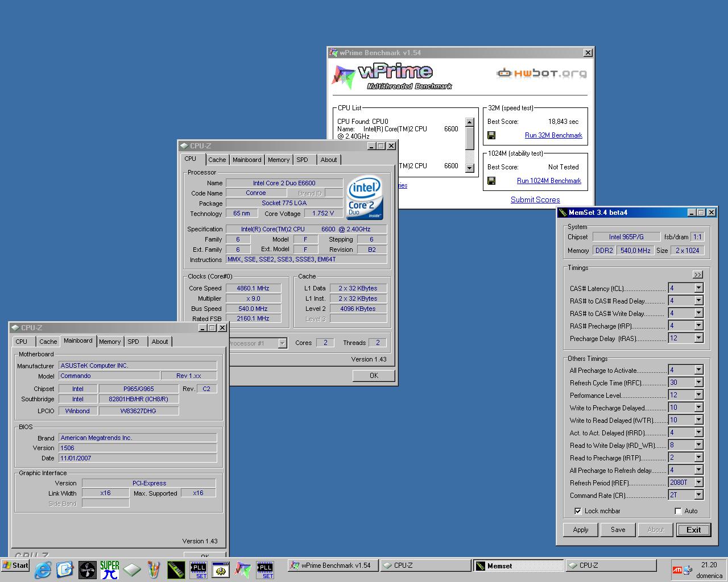This screenshot has height=582, width=728.
Task: Switch to Mainboard tab in the middle CPU-Z window
Action: (x=247, y=160)
